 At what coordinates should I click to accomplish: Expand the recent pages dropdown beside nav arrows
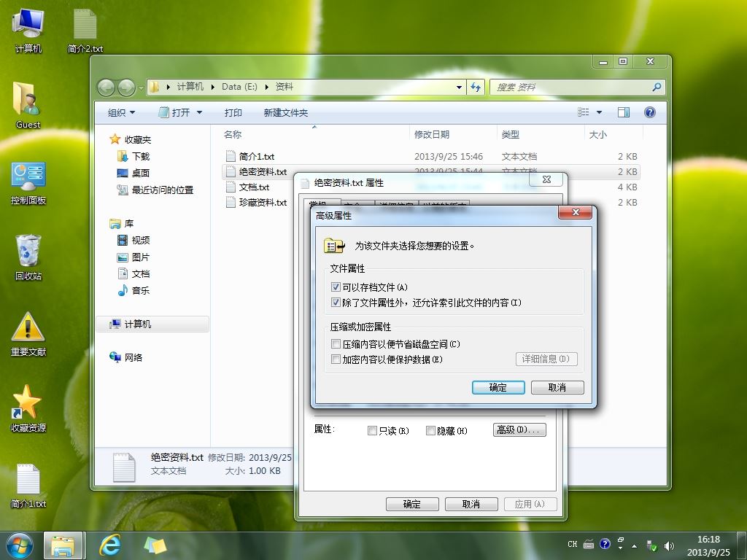(141, 88)
